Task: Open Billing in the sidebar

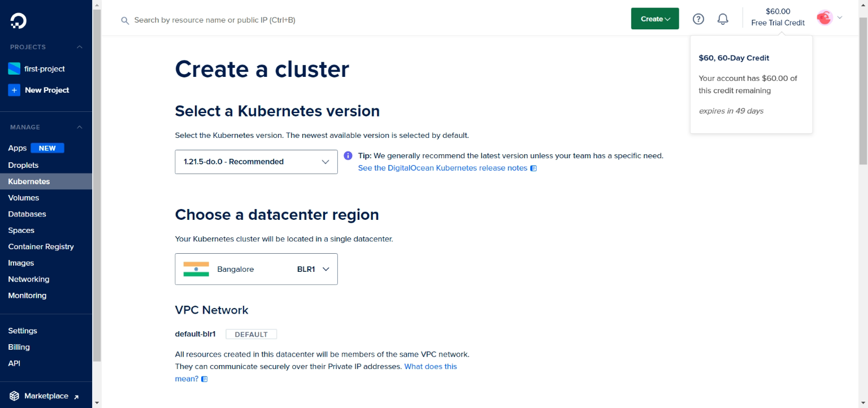Action: (x=19, y=347)
